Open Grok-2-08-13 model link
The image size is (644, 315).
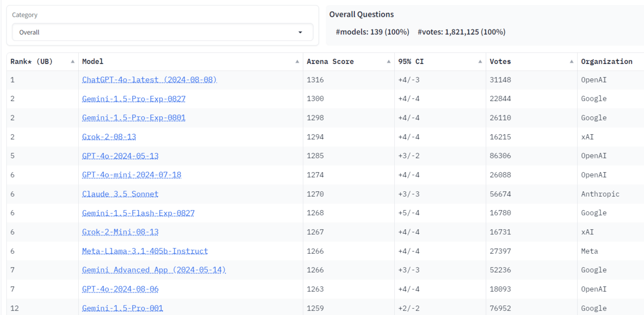pyautogui.click(x=109, y=137)
